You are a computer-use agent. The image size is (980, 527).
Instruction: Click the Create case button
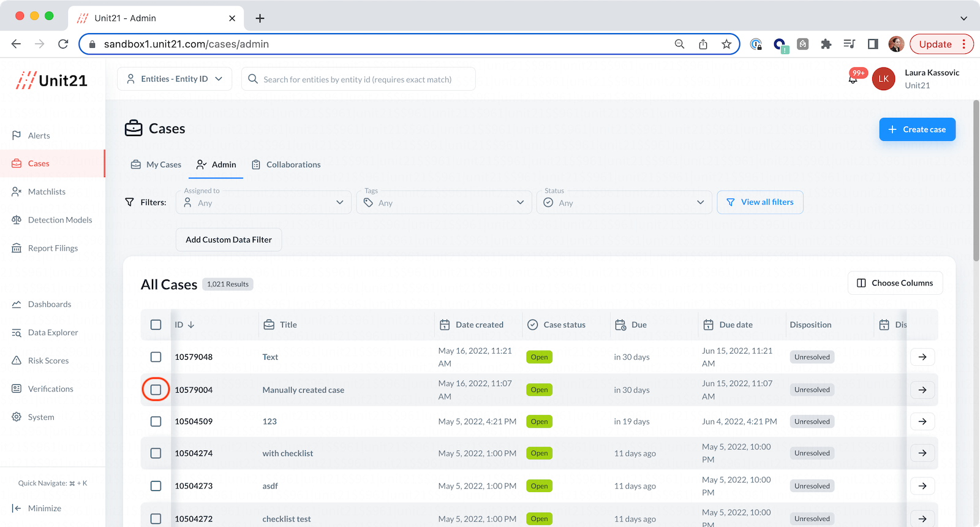click(x=917, y=129)
